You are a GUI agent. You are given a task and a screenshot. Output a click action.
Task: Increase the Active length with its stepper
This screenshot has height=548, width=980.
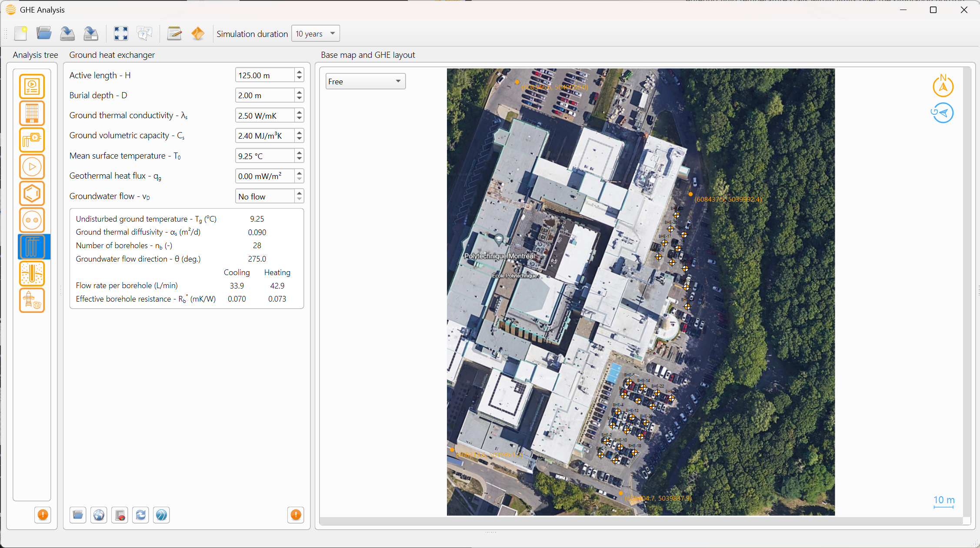point(299,72)
